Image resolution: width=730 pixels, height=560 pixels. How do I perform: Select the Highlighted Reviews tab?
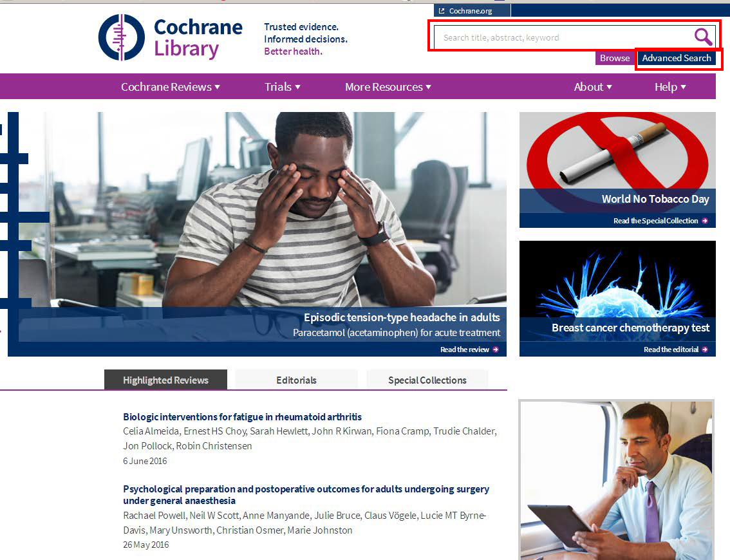[165, 380]
